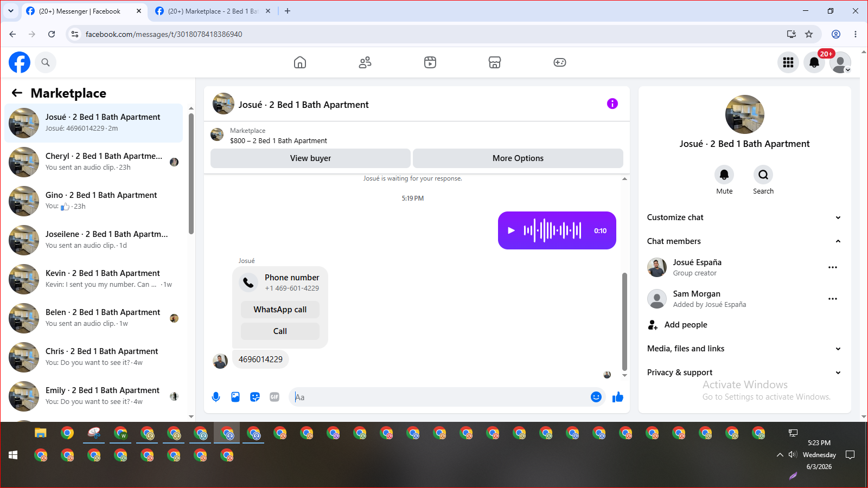Record a voice clip with microphone icon
This screenshot has height=488, width=868.
click(216, 397)
